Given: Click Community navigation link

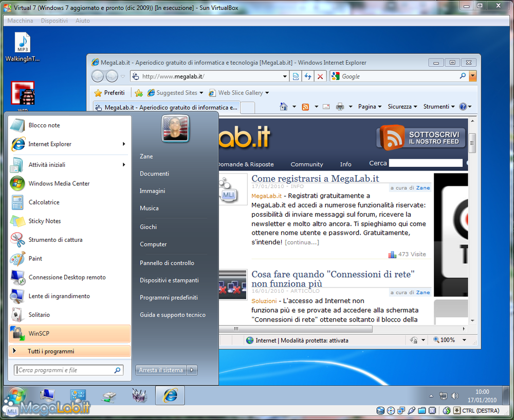Looking at the screenshot, I should (307, 164).
